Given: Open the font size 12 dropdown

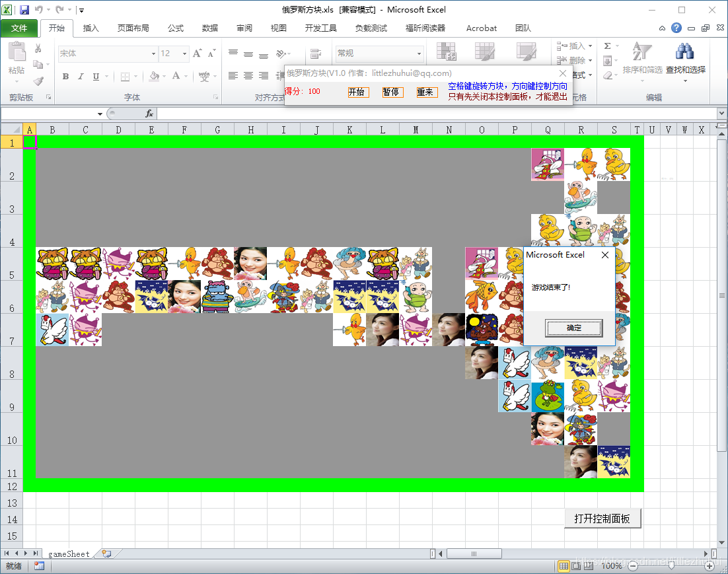Looking at the screenshot, I should (184, 54).
